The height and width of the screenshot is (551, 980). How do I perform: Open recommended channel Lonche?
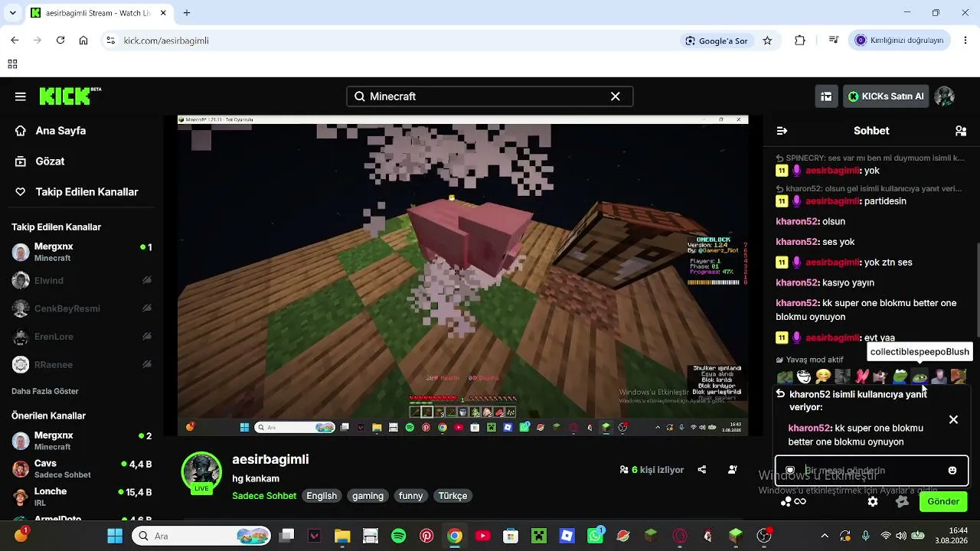[81, 497]
